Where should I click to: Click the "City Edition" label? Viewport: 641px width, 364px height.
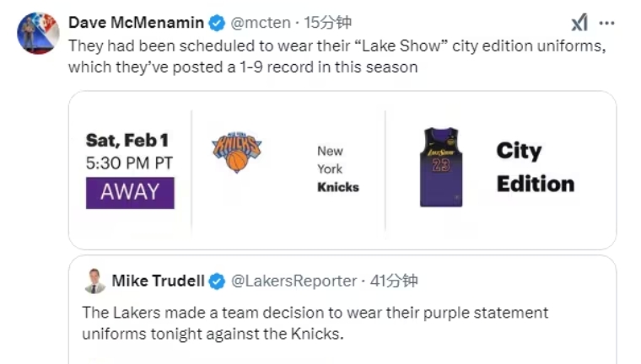point(535,167)
